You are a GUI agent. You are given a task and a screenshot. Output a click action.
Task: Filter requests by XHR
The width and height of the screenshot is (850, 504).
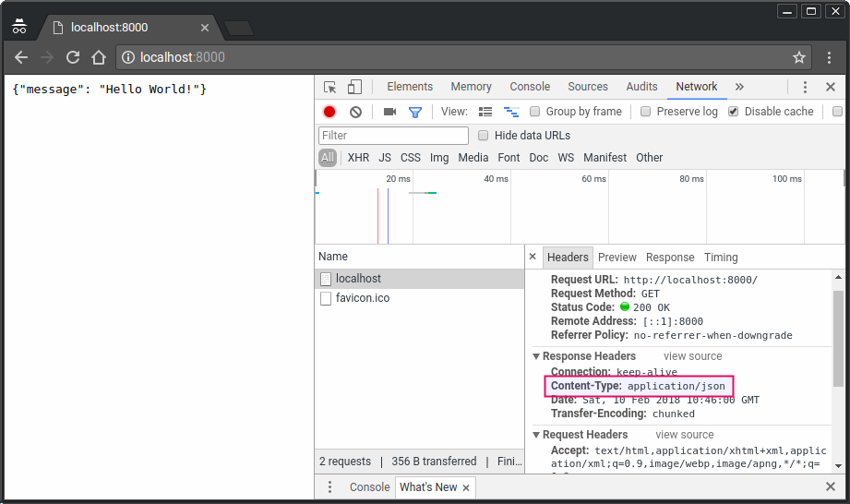(x=358, y=158)
